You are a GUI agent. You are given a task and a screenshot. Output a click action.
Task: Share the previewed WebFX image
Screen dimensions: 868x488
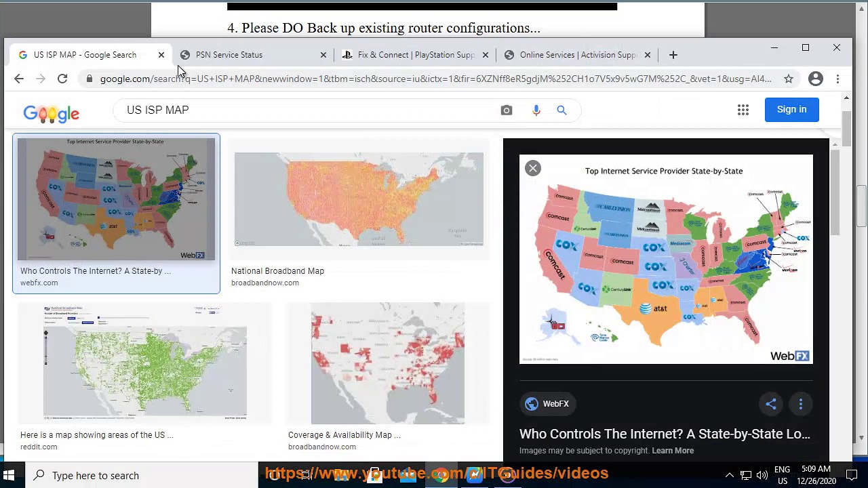771,404
